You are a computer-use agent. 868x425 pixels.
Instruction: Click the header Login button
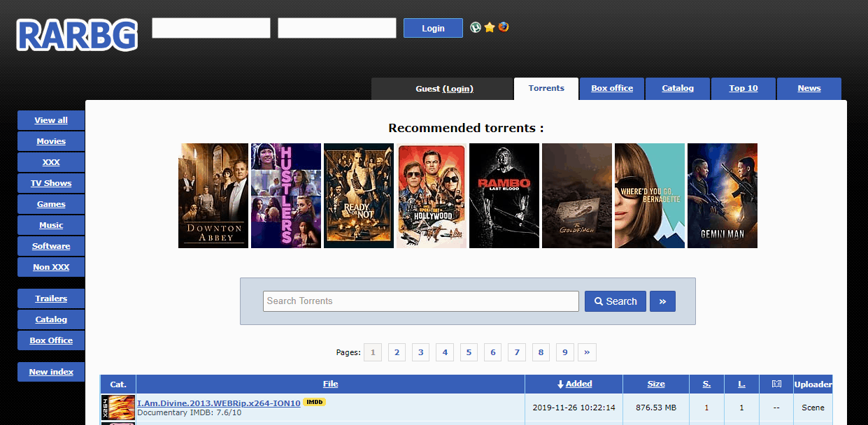[433, 28]
